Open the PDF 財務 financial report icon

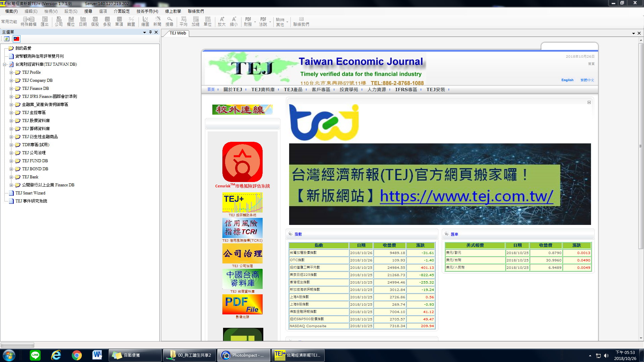pyautogui.click(x=248, y=21)
